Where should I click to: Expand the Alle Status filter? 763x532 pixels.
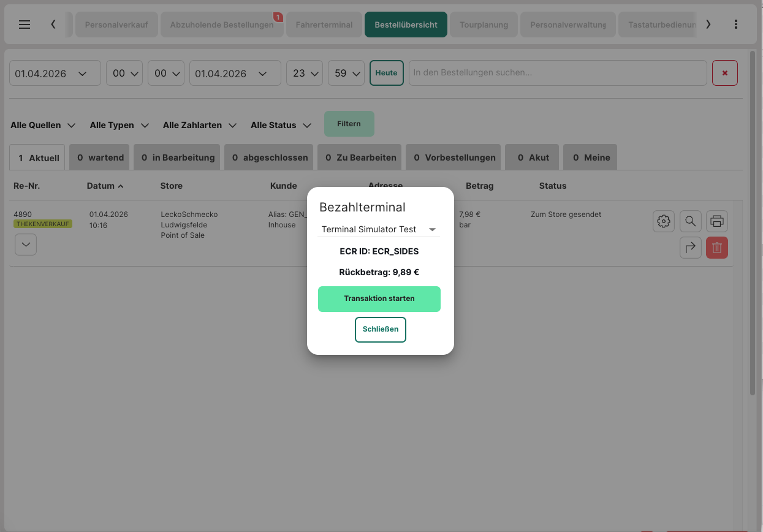tap(281, 125)
